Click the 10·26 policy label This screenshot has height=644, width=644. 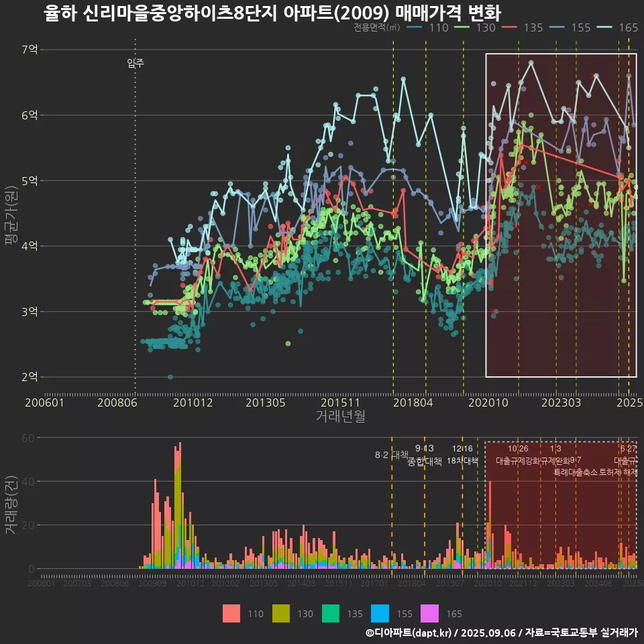[x=518, y=449]
